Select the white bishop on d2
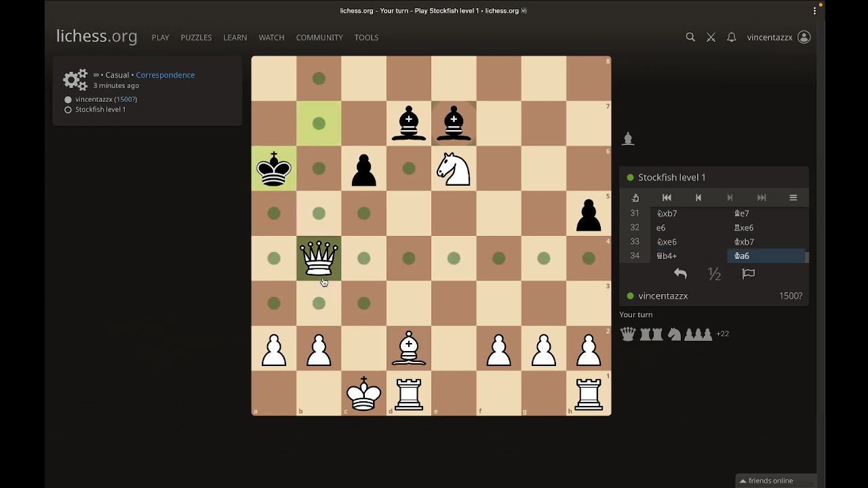This screenshot has width=868, height=488. [409, 348]
